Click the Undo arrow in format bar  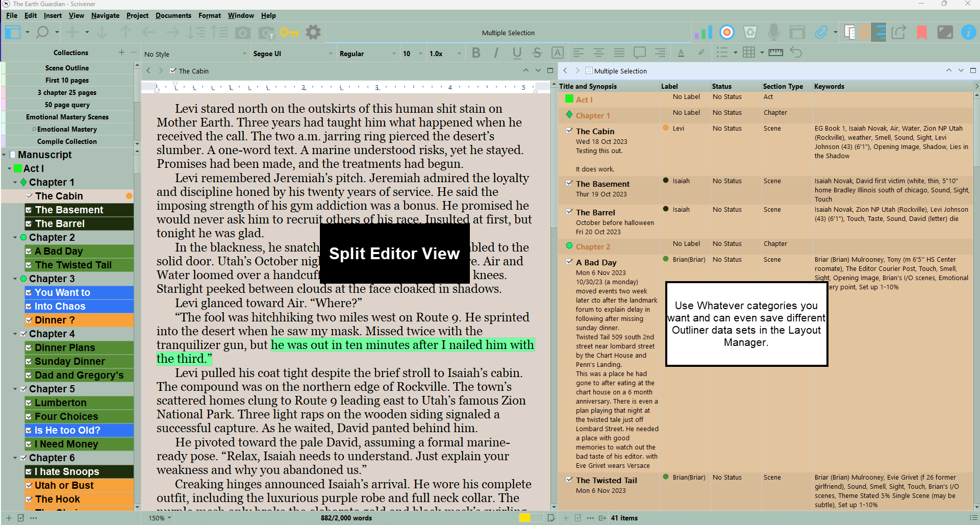coord(796,53)
